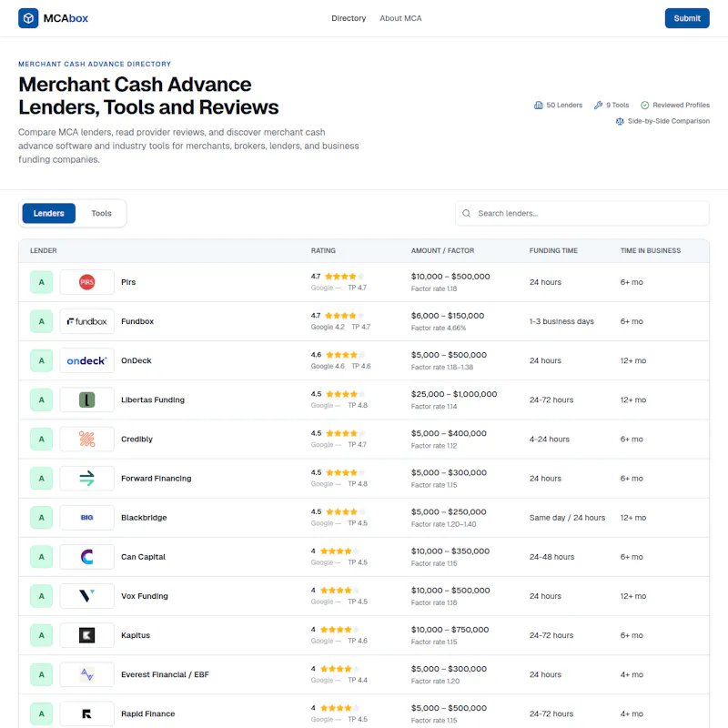The width and height of the screenshot is (728, 728).
Task: Click the Factor rate 1.18–1.38 text
Action: click(x=442, y=368)
